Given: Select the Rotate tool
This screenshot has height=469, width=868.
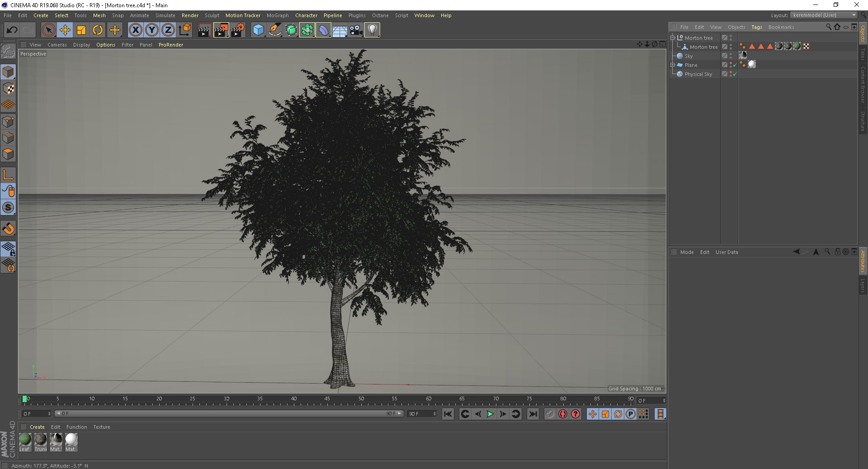Looking at the screenshot, I should click(98, 30).
